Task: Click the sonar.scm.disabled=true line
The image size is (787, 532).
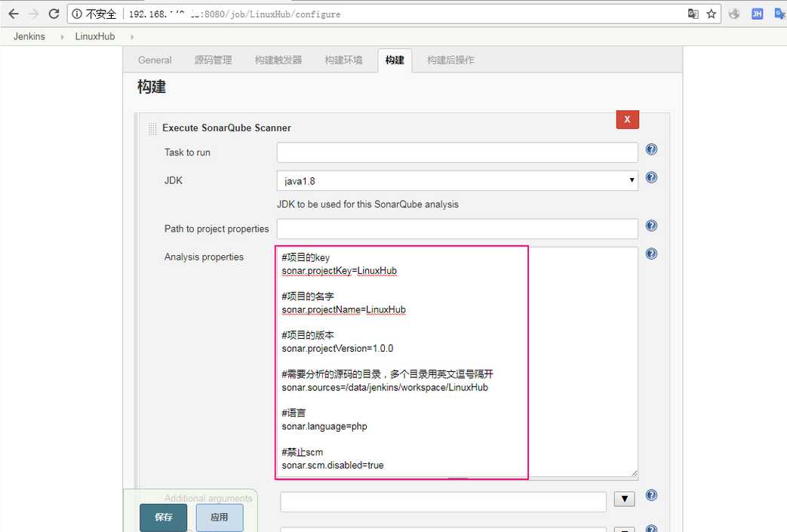Action: coord(333,466)
